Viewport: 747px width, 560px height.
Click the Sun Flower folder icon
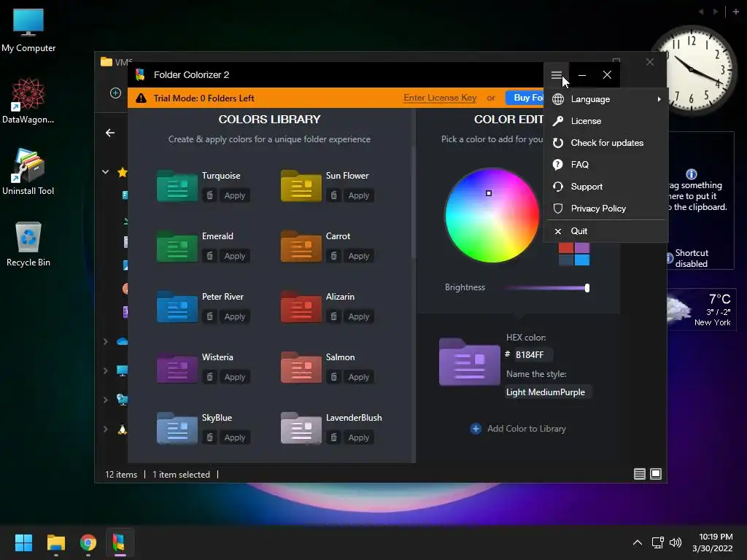pyautogui.click(x=301, y=186)
